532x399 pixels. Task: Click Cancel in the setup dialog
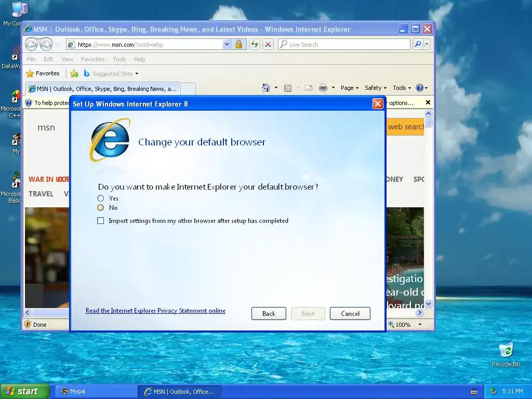(x=350, y=313)
